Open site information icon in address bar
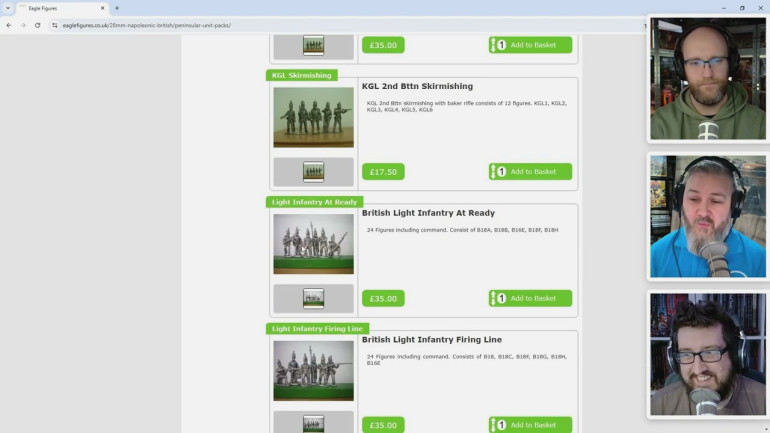The width and height of the screenshot is (770, 433). pyautogui.click(x=55, y=25)
